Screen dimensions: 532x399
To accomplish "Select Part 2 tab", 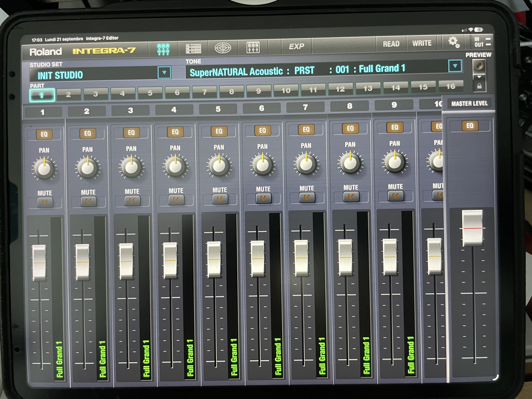I will pyautogui.click(x=68, y=94).
